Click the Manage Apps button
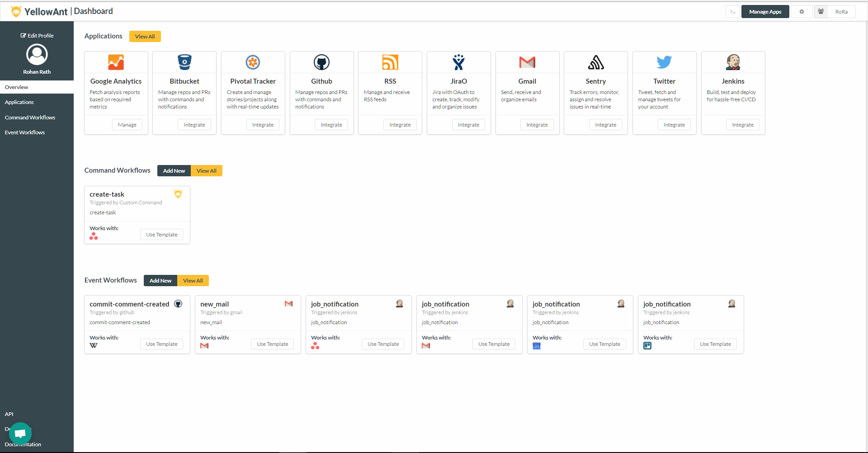868x453 pixels. (765, 12)
